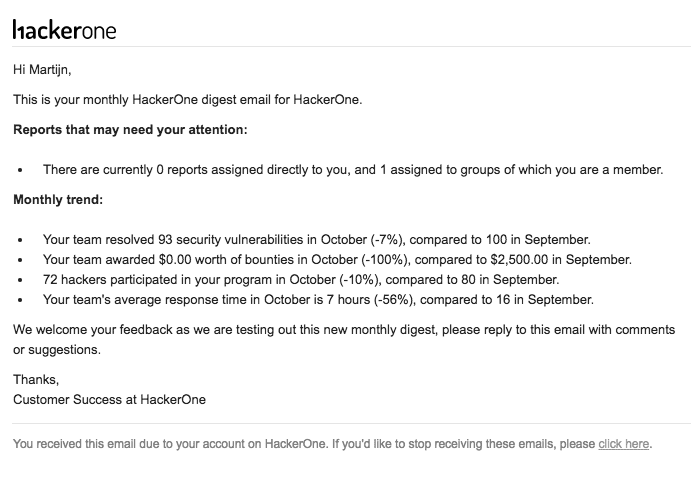
Task: Click the line about 0 reports assigned to you
Action: (x=353, y=170)
